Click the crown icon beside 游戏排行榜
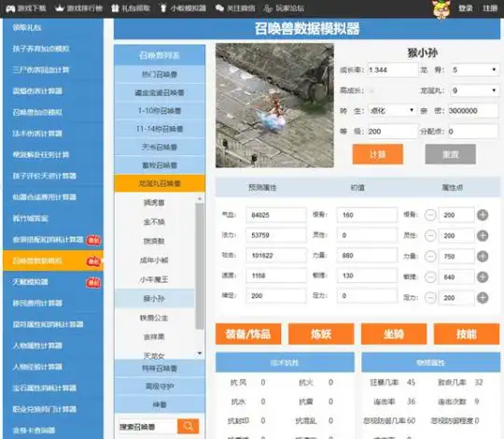The height and width of the screenshot is (439, 504). pyautogui.click(x=60, y=8)
